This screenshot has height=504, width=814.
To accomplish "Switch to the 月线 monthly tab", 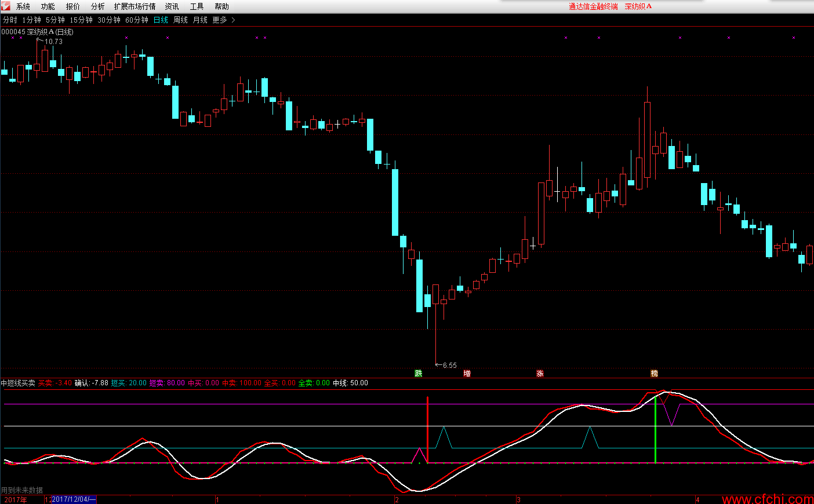I will point(200,20).
